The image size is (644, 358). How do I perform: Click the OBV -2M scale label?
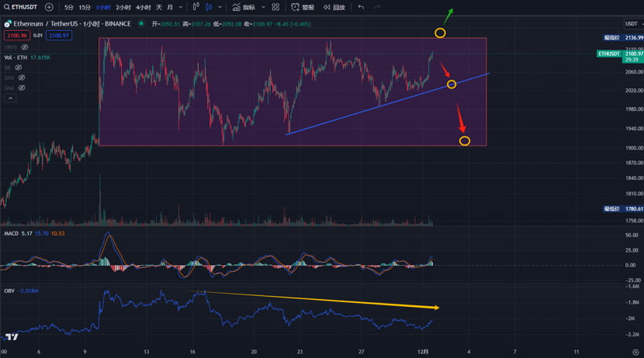(x=632, y=318)
